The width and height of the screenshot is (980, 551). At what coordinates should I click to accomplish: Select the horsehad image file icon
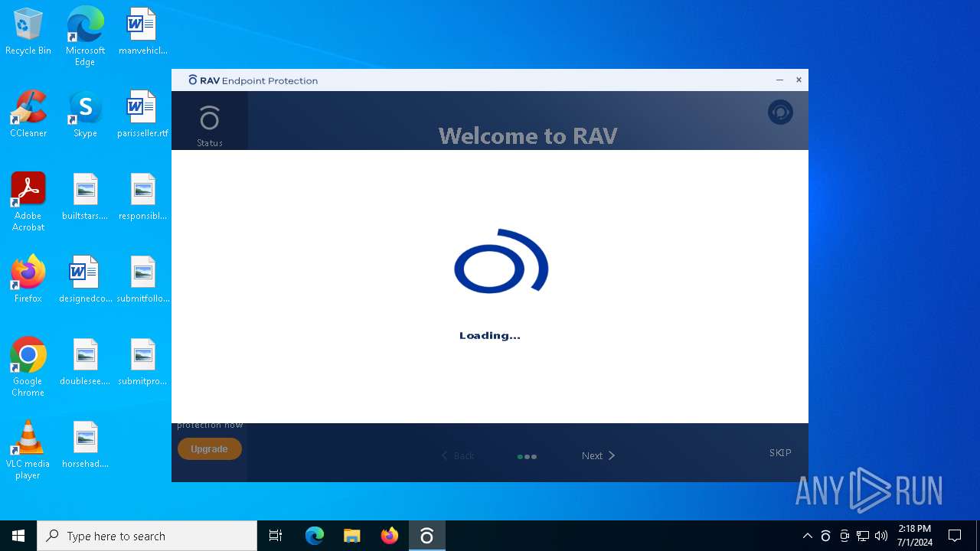85,445
